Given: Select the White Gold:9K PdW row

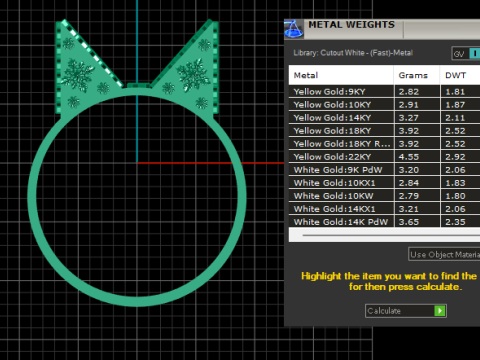Looking at the screenshot, I should point(384,170).
